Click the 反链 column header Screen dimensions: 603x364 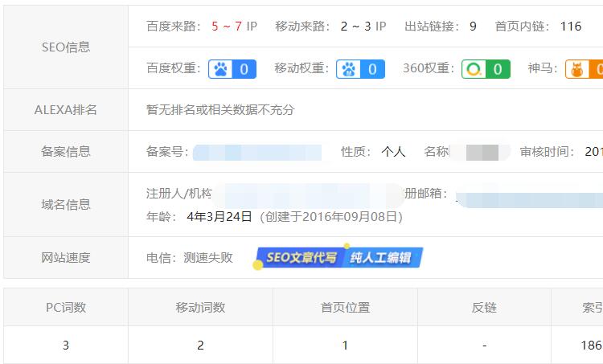484,307
